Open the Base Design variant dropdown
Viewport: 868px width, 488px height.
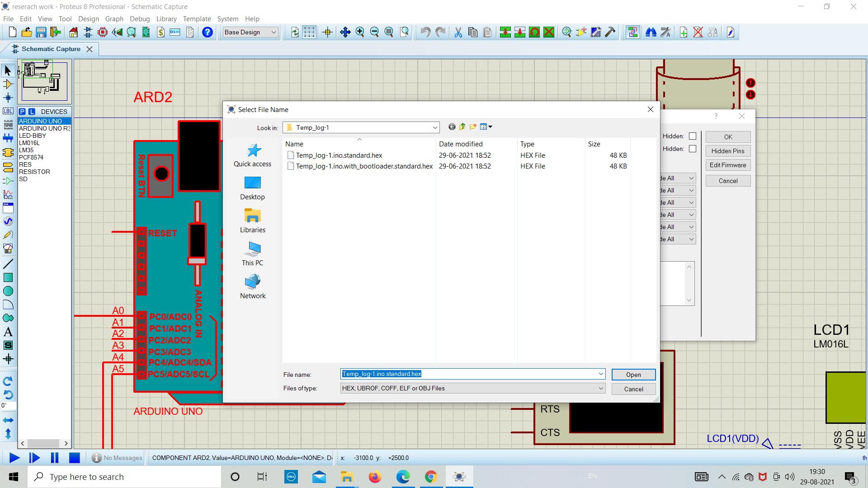point(250,32)
